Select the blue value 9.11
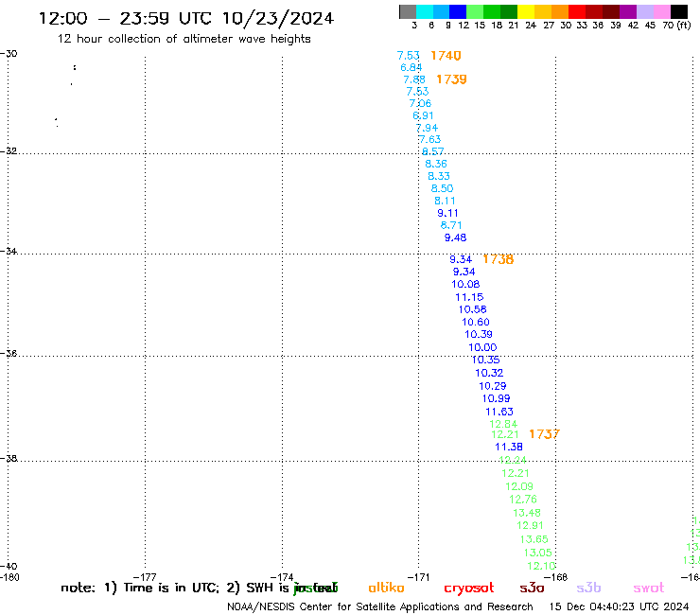Image resolution: width=700 pixels, height=615 pixels. click(447, 213)
